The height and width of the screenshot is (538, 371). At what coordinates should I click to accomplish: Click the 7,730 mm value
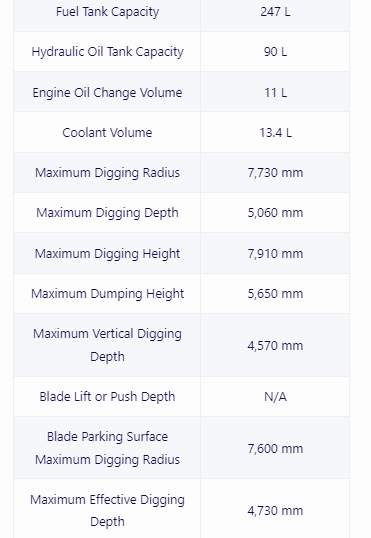point(275,173)
